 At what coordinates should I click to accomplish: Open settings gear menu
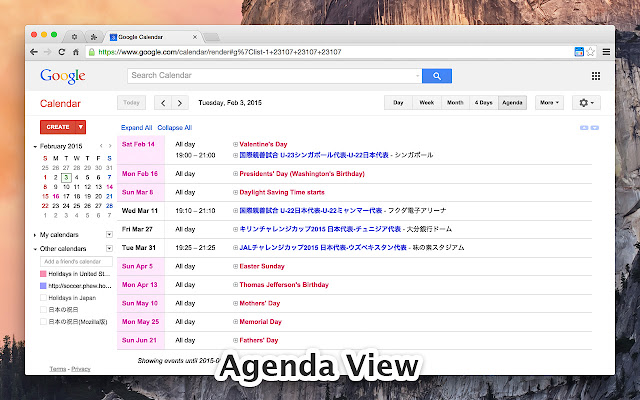tap(586, 103)
